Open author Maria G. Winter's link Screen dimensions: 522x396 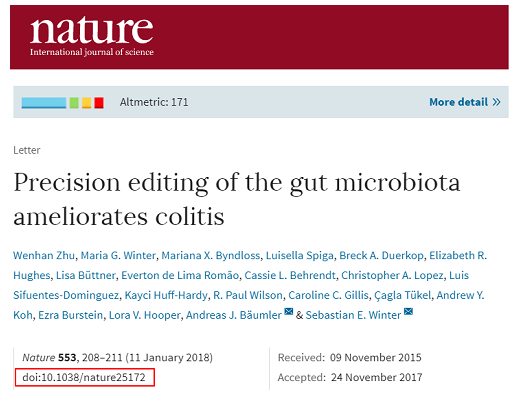click(118, 255)
